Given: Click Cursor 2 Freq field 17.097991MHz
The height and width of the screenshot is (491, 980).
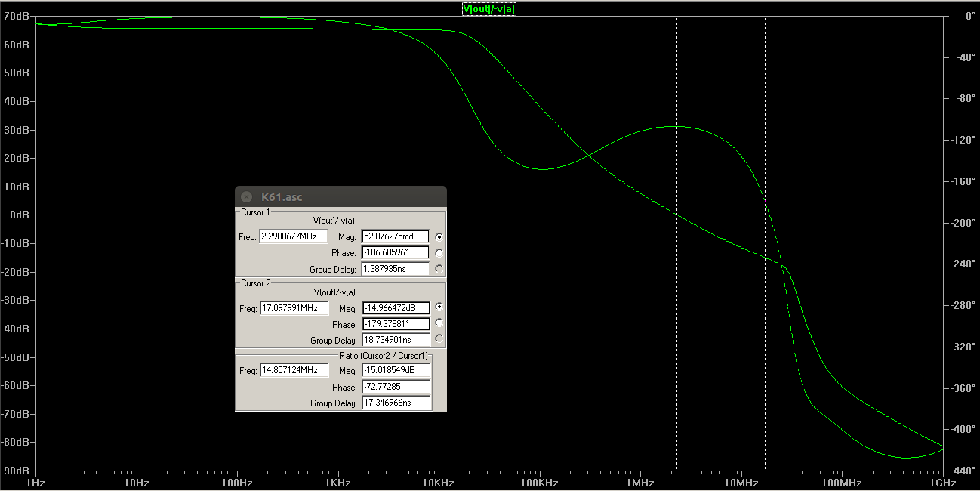Looking at the screenshot, I should pyautogui.click(x=294, y=308).
